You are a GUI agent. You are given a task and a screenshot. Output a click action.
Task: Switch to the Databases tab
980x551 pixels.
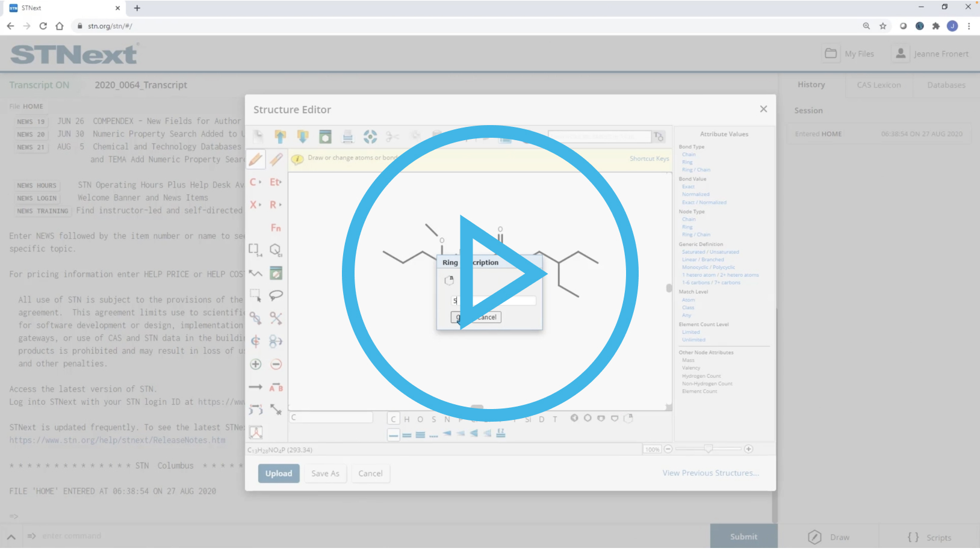(x=946, y=85)
